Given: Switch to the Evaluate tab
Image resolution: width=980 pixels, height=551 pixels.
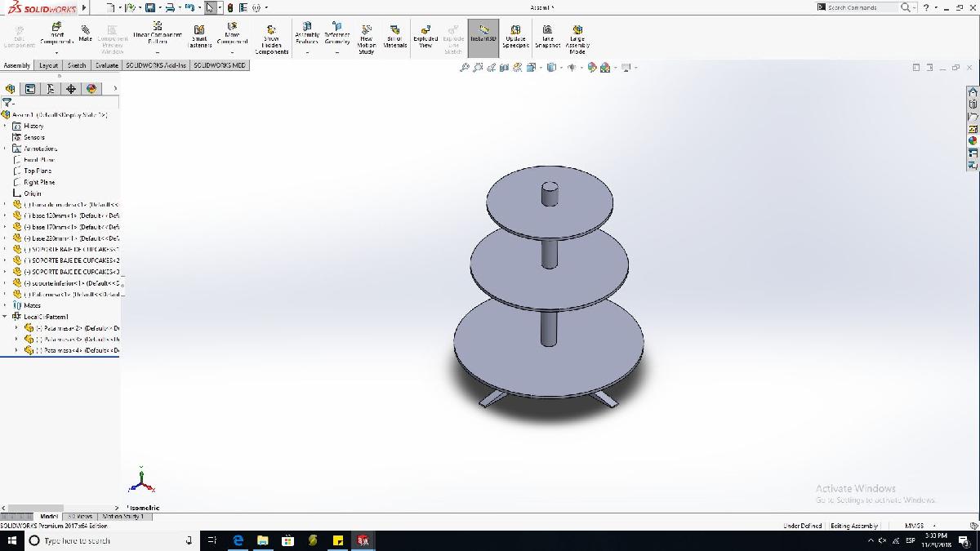Looking at the screenshot, I should [107, 65].
